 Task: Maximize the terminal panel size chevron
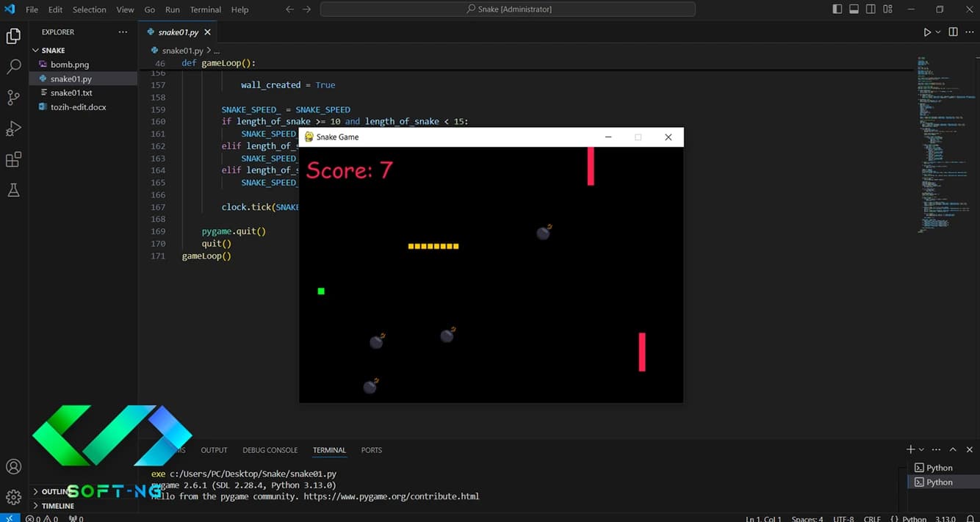953,449
